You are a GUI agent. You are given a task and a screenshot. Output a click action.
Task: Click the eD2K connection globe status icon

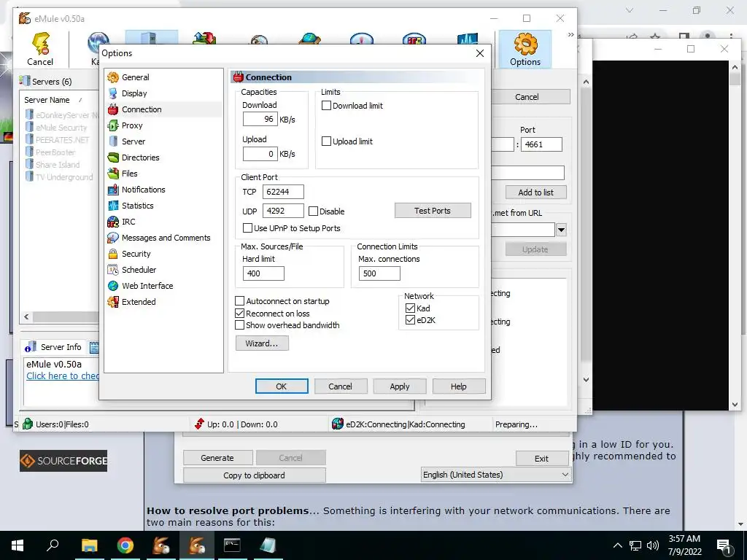tap(337, 424)
